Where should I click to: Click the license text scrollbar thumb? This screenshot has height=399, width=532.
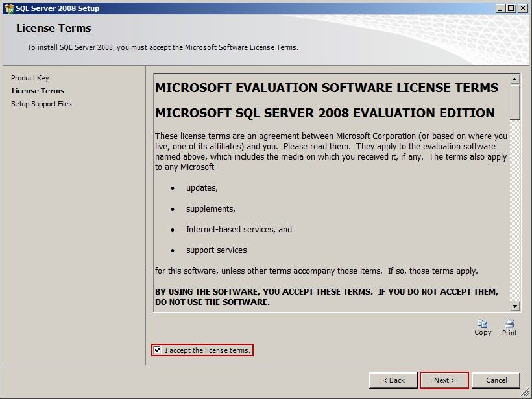pyautogui.click(x=514, y=102)
